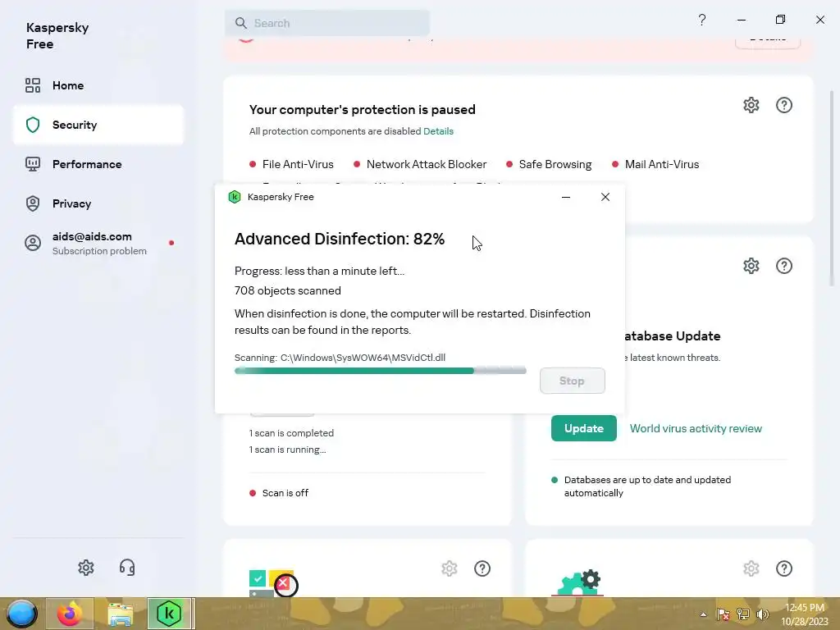Click the Stop disinfection button
This screenshot has width=840, height=630.
tap(572, 381)
